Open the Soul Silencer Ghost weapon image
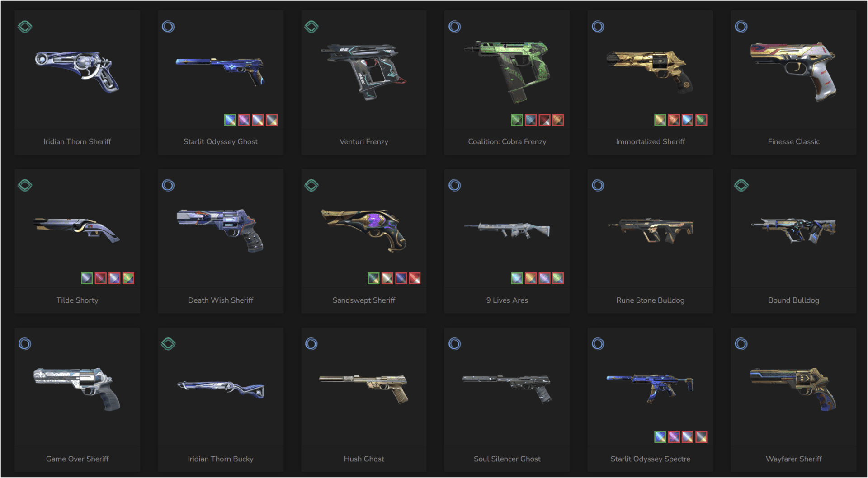 tap(507, 388)
